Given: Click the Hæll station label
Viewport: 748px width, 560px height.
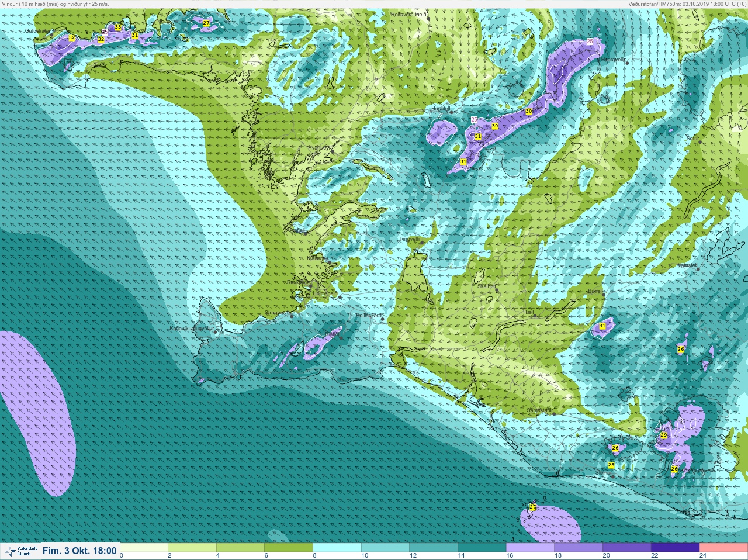Looking at the screenshot, I should tap(528, 312).
